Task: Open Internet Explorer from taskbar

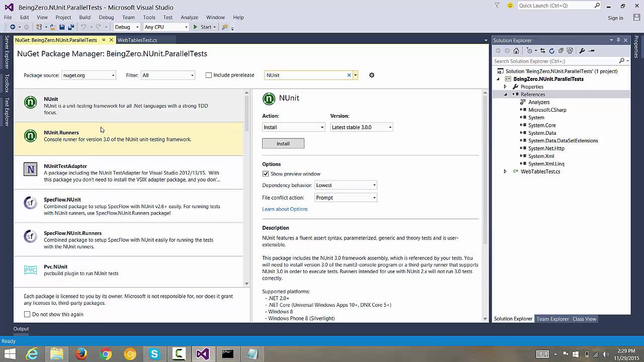Action: click(x=32, y=354)
